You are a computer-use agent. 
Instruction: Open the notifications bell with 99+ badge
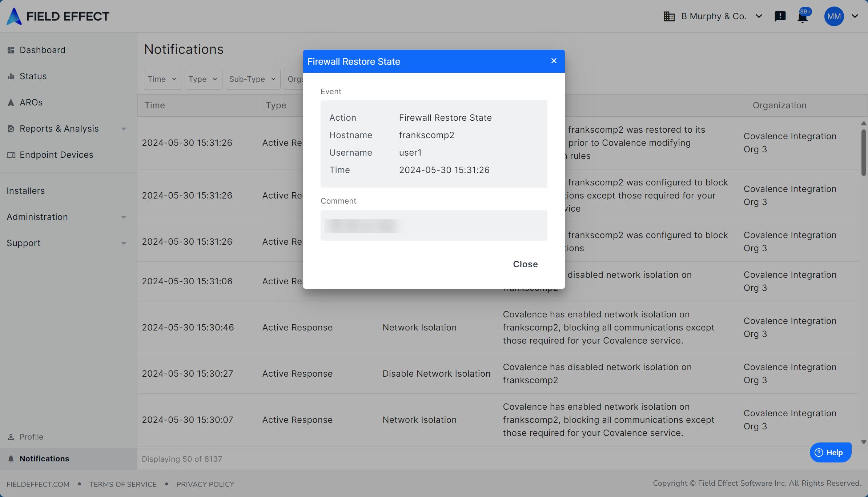pyautogui.click(x=802, y=17)
